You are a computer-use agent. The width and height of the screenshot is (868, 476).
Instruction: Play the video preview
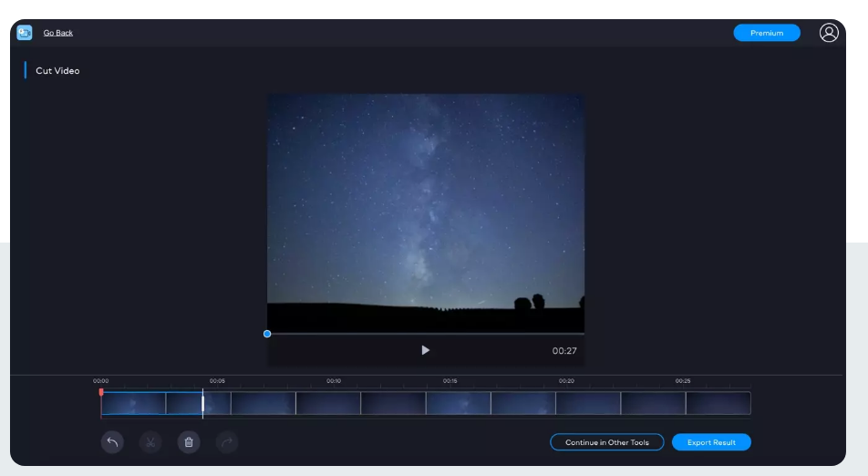(x=425, y=350)
